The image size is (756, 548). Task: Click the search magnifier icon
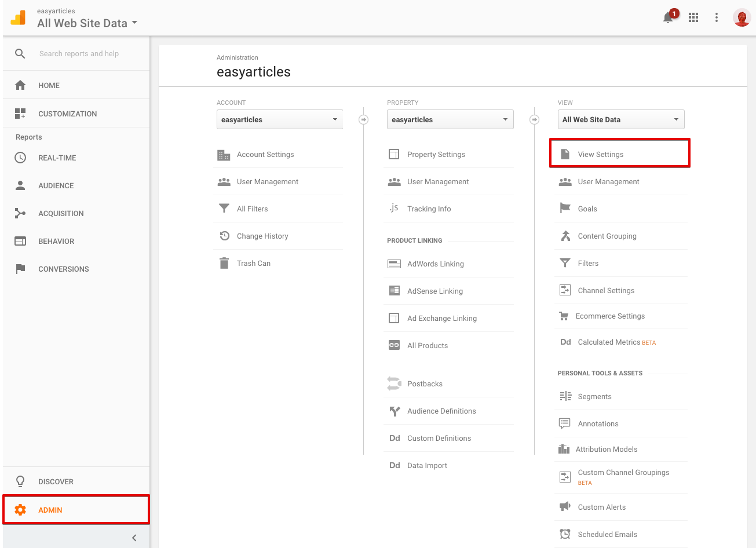(x=20, y=54)
